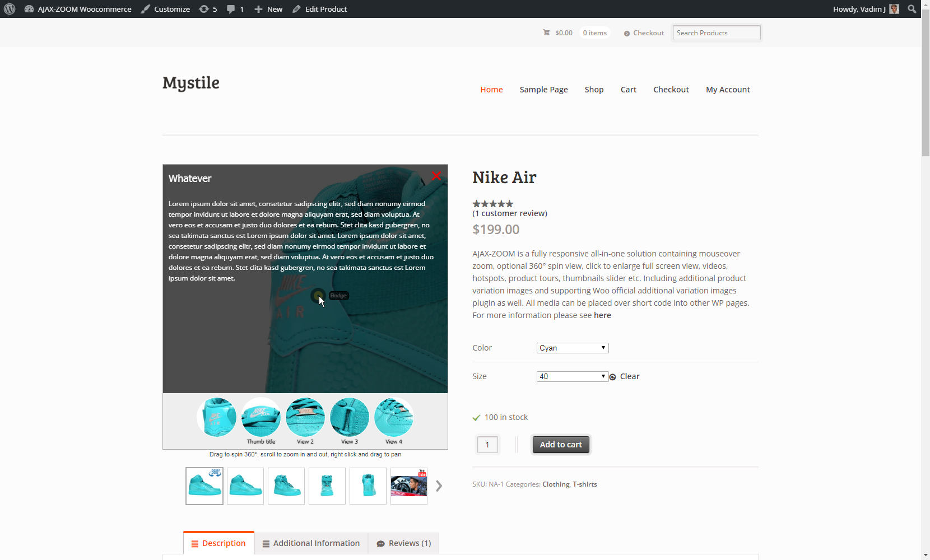Select the circular 'View 2' thumbnail
The image size is (930, 560).
point(305,417)
